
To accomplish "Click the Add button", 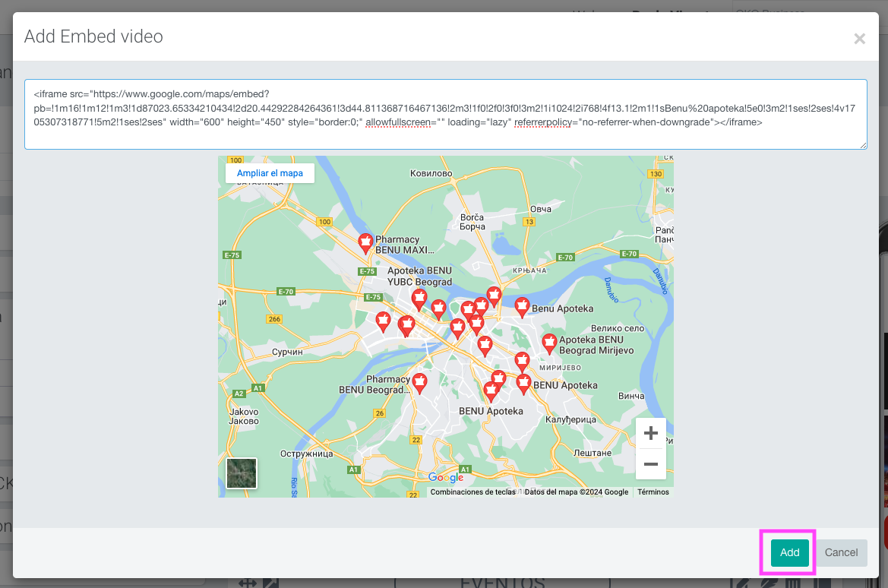I will [x=789, y=552].
